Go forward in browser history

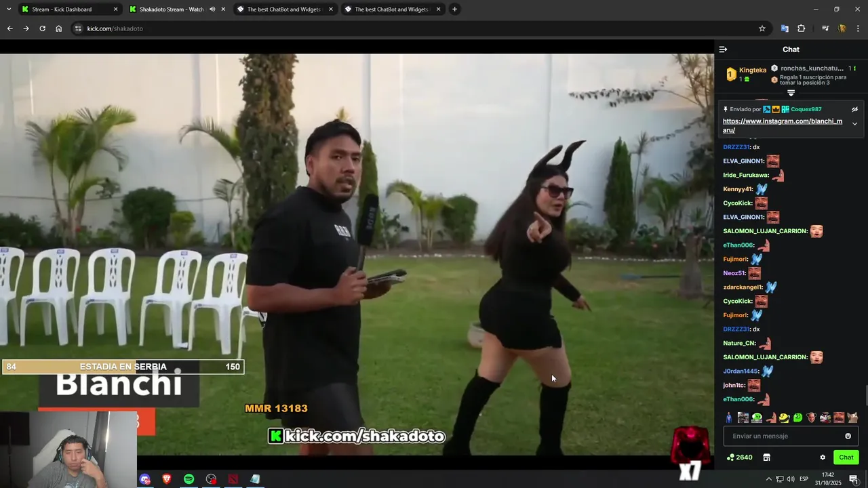(x=26, y=28)
